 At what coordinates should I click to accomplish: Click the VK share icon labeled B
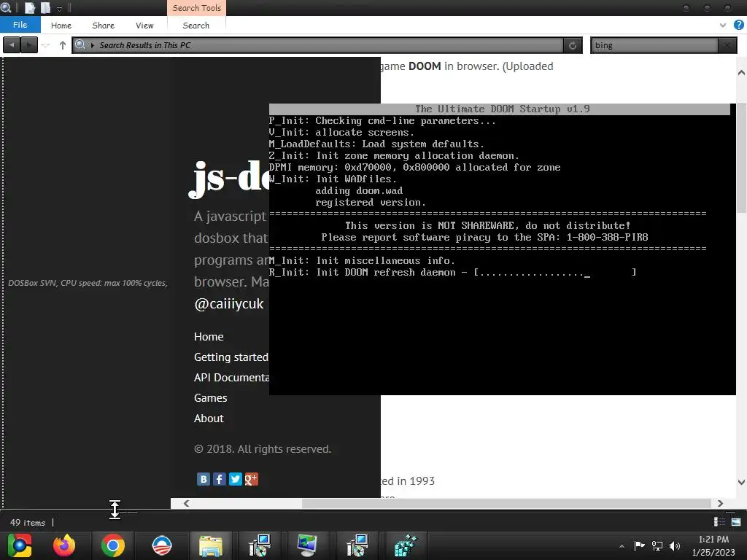pos(204,479)
